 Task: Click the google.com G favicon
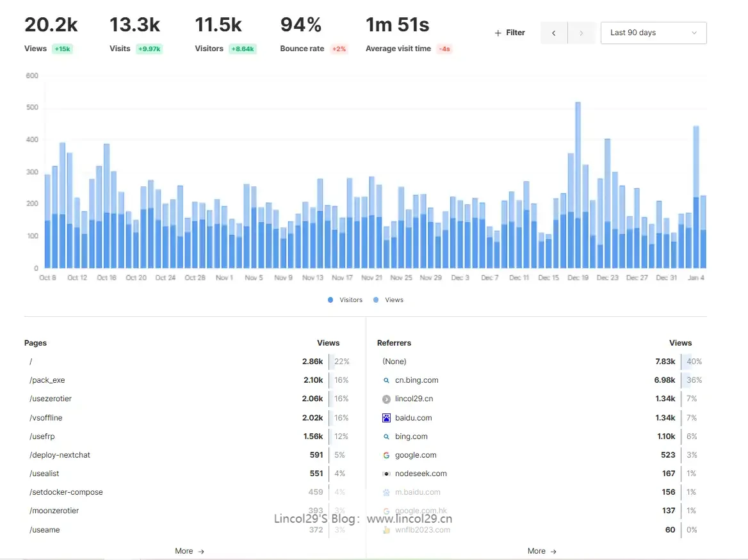click(386, 455)
